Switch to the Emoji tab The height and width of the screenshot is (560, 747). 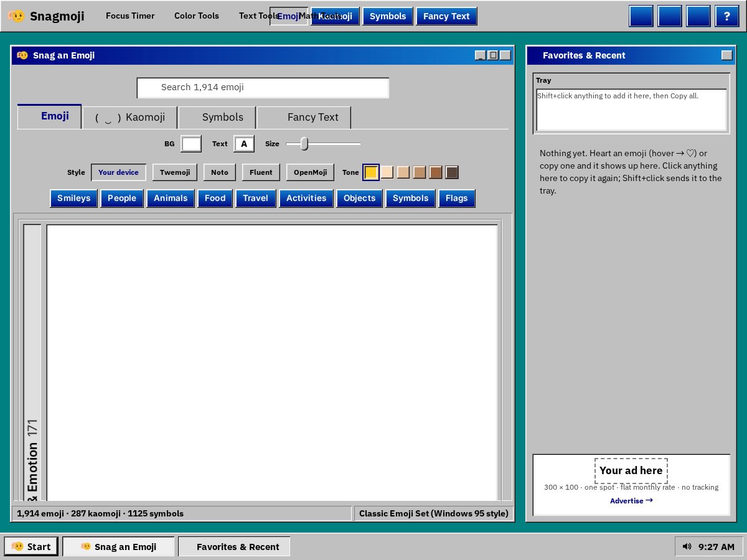point(50,116)
